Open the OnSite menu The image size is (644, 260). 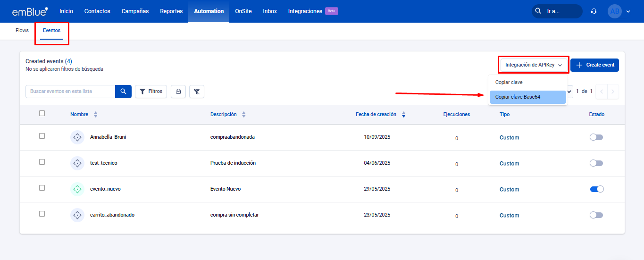point(243,11)
